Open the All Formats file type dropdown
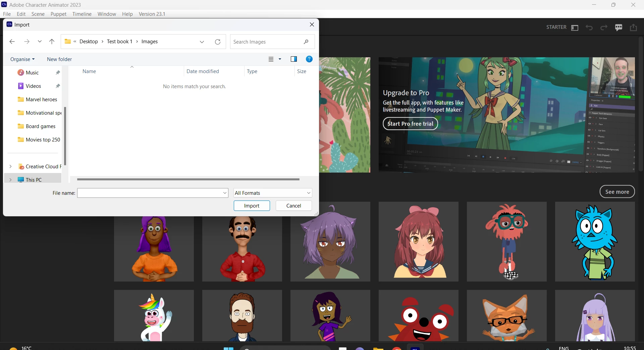The height and width of the screenshot is (350, 644). click(x=273, y=193)
